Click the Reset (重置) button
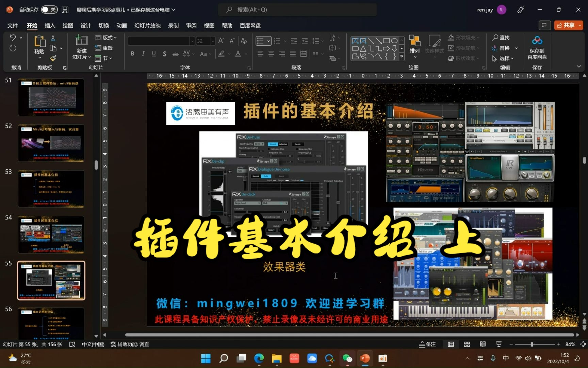This screenshot has width=588, height=368. [x=104, y=48]
